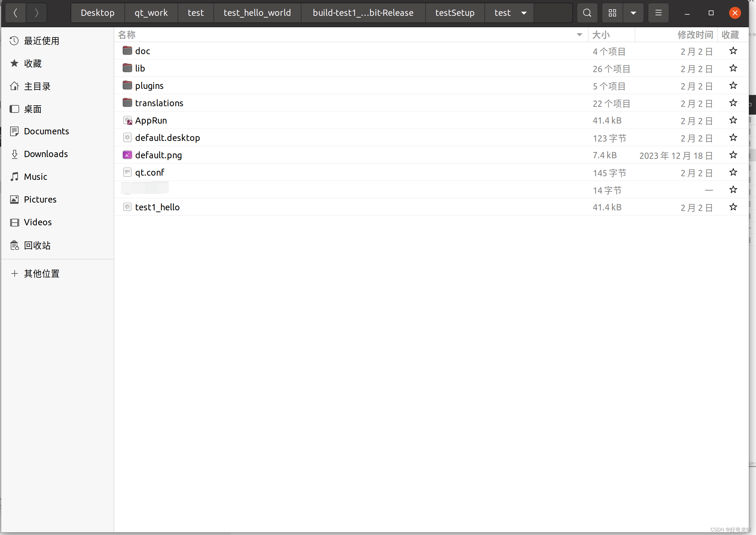
Task: Click the search magnifier icon
Action: [x=587, y=13]
